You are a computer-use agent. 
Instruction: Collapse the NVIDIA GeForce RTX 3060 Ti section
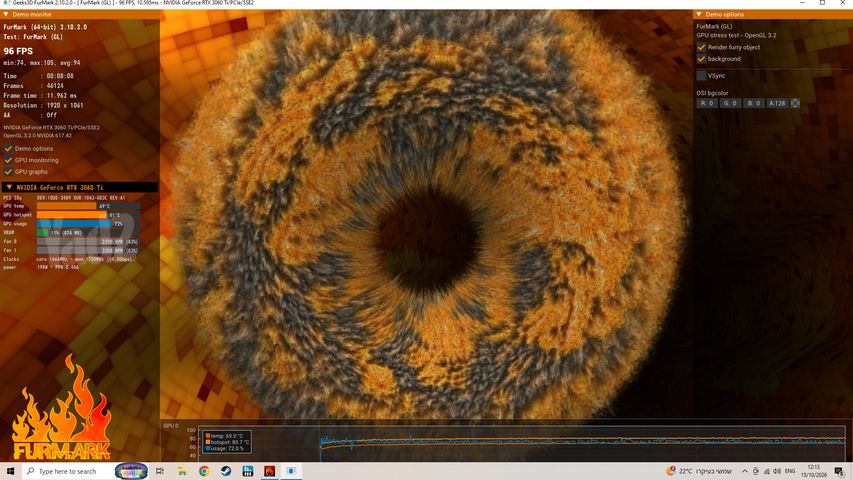point(9,187)
